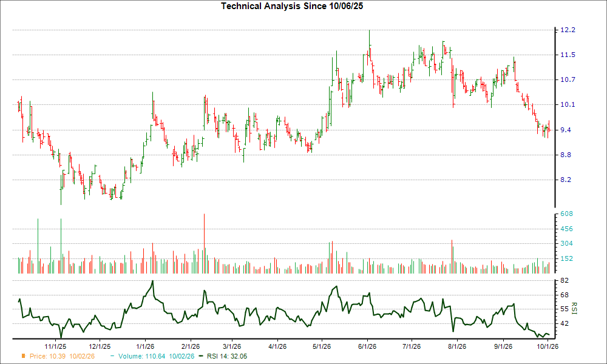Click the 8.2 price axis label
This screenshot has width=607, height=364.
566,180
